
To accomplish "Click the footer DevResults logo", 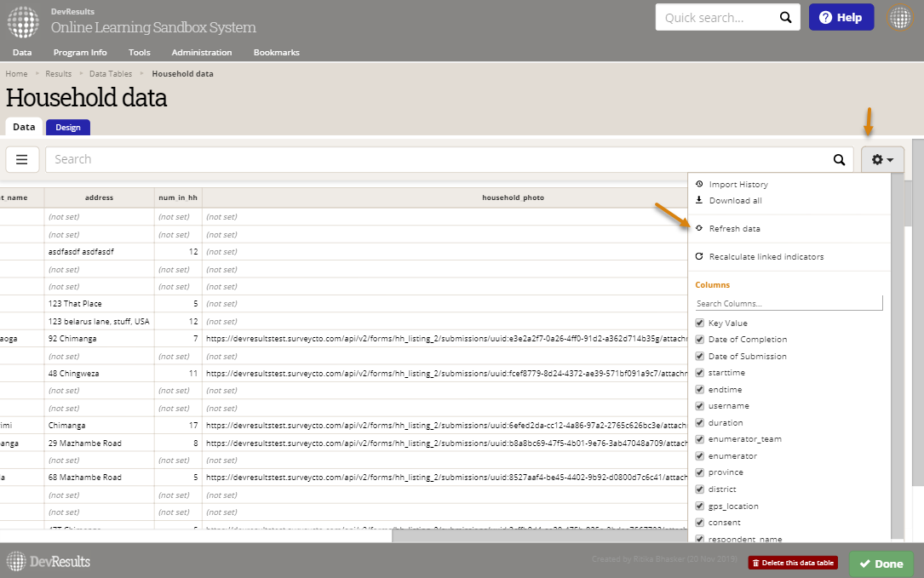I will point(49,562).
